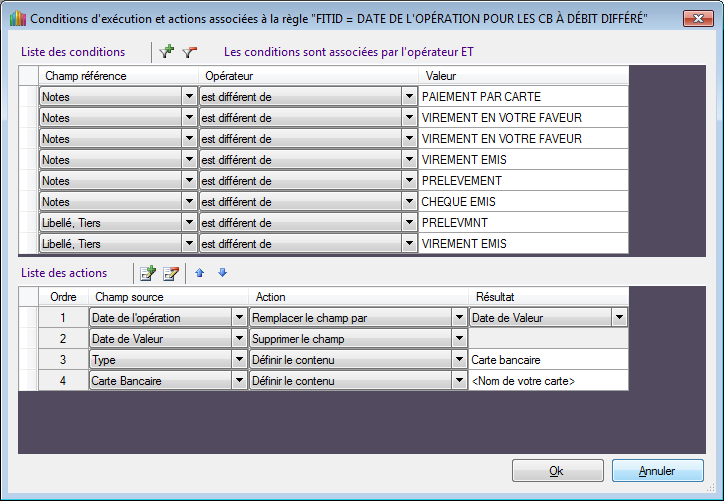Select the 'Champ référence' column header
The image size is (724, 501).
click(x=118, y=75)
